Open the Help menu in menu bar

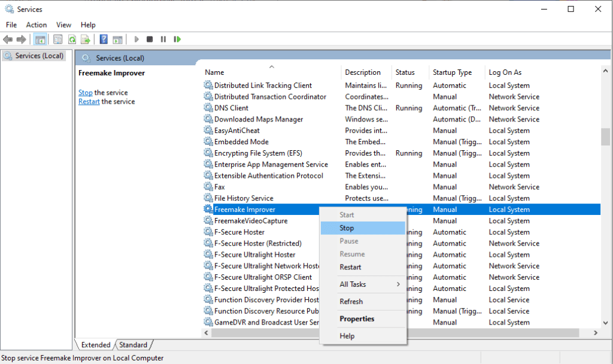pyautogui.click(x=88, y=25)
